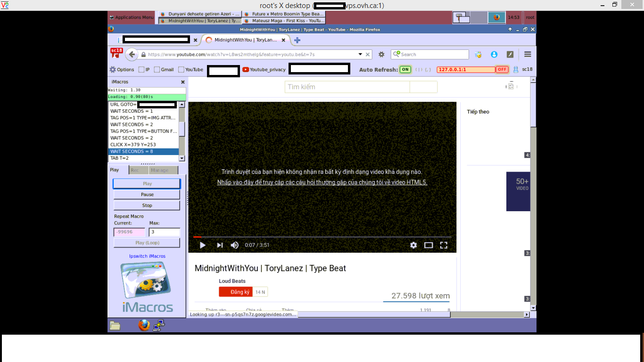Select the iMacros Rec tab

coord(139,170)
